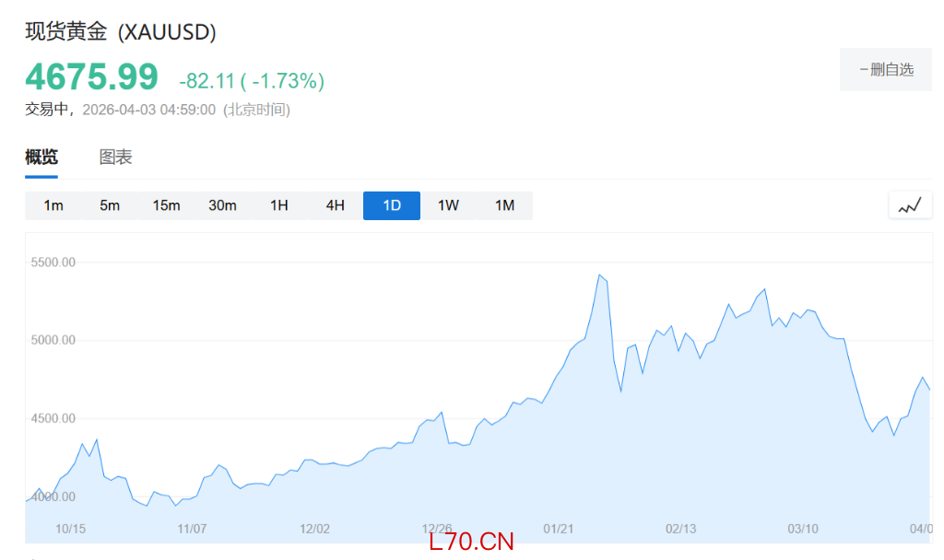The image size is (944, 560).
Task: Switch chart to 15m interval
Action: [166, 205]
